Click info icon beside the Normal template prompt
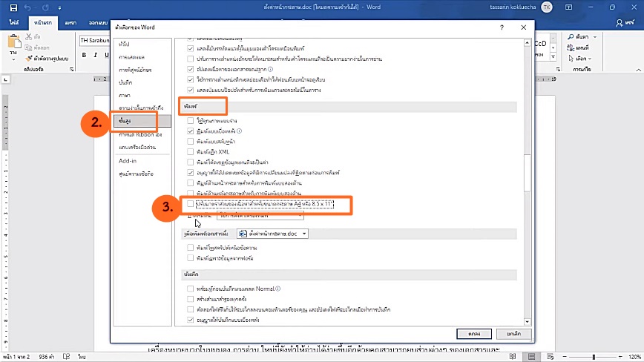The image size is (644, 362). click(277, 289)
